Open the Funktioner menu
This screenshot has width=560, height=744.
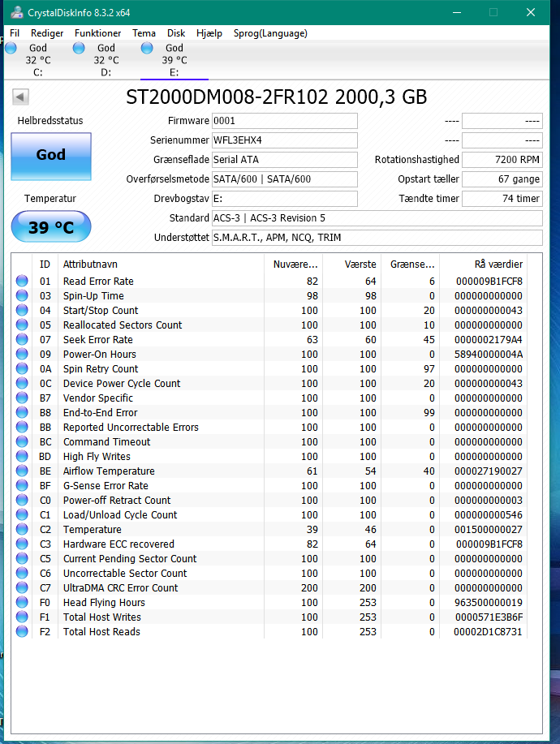(97, 33)
